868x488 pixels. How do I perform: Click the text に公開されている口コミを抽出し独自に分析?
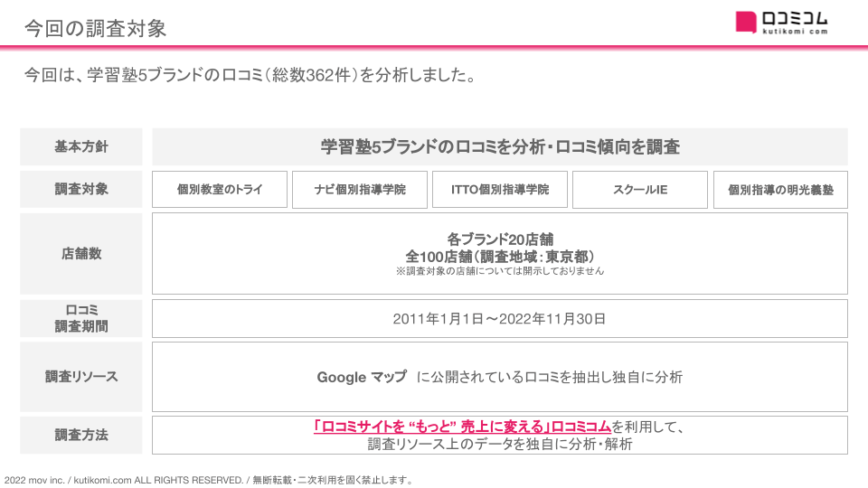(x=549, y=377)
